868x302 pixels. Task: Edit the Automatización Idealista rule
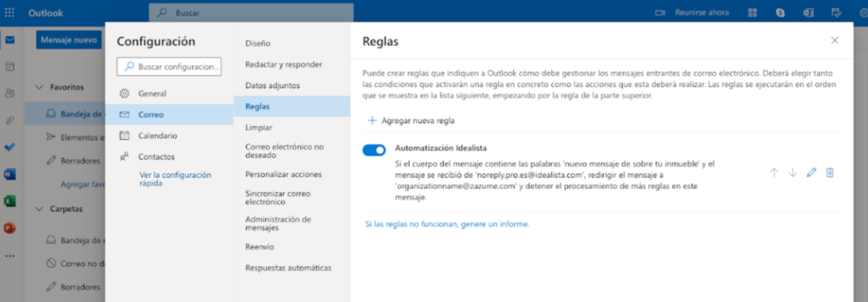pyautogui.click(x=811, y=172)
